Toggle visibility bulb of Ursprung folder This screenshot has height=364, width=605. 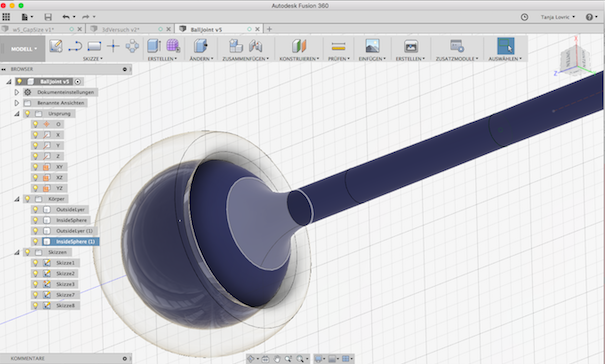pos(27,113)
